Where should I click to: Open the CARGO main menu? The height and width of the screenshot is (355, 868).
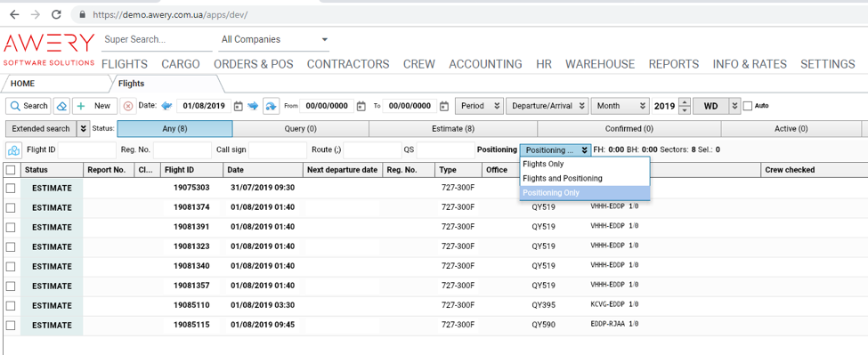181,64
